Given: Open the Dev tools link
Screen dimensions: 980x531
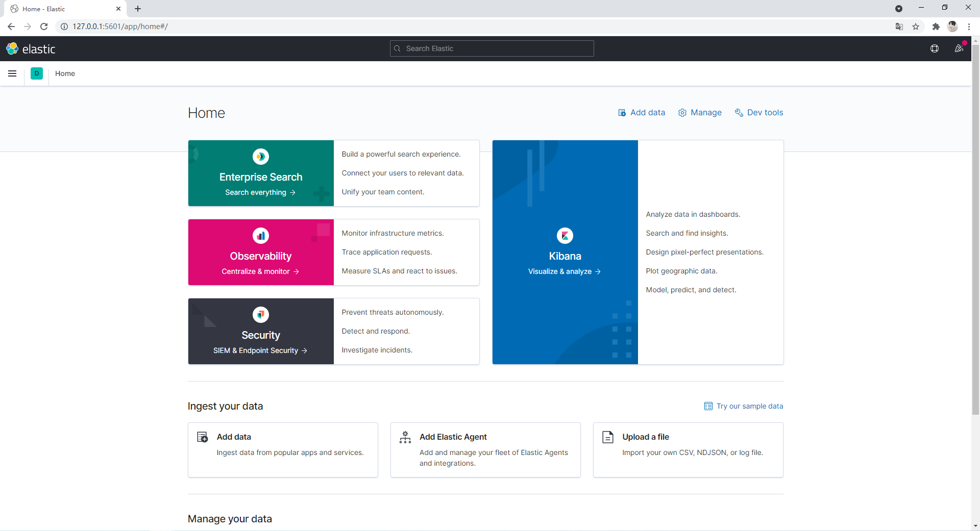Looking at the screenshot, I should pyautogui.click(x=759, y=113).
